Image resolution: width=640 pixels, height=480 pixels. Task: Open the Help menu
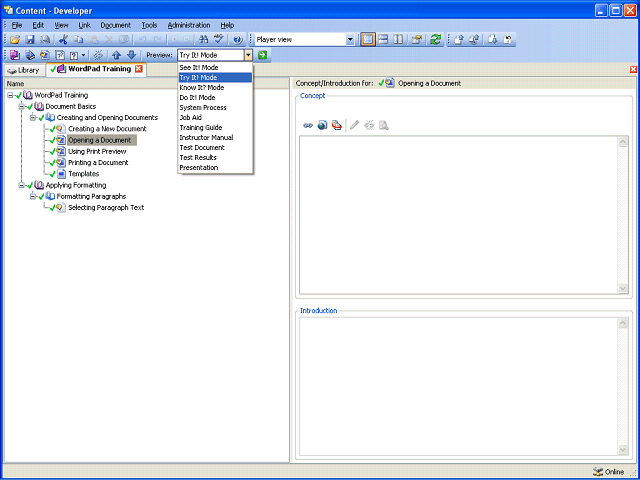point(227,25)
